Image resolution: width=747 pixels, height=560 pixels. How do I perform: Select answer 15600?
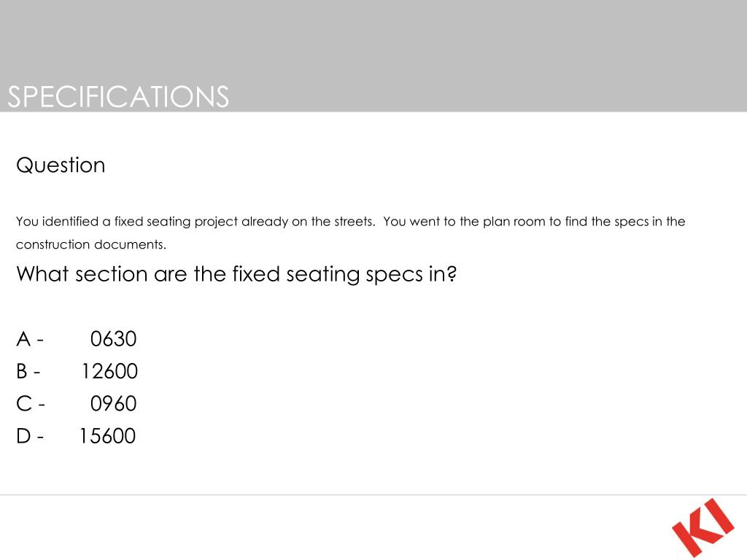pos(108,436)
